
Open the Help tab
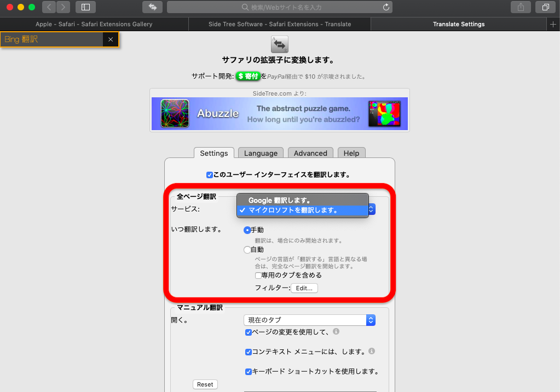(x=351, y=153)
